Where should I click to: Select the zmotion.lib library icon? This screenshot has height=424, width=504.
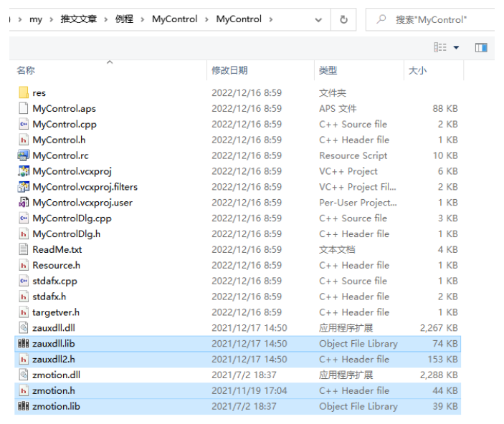pos(24,406)
